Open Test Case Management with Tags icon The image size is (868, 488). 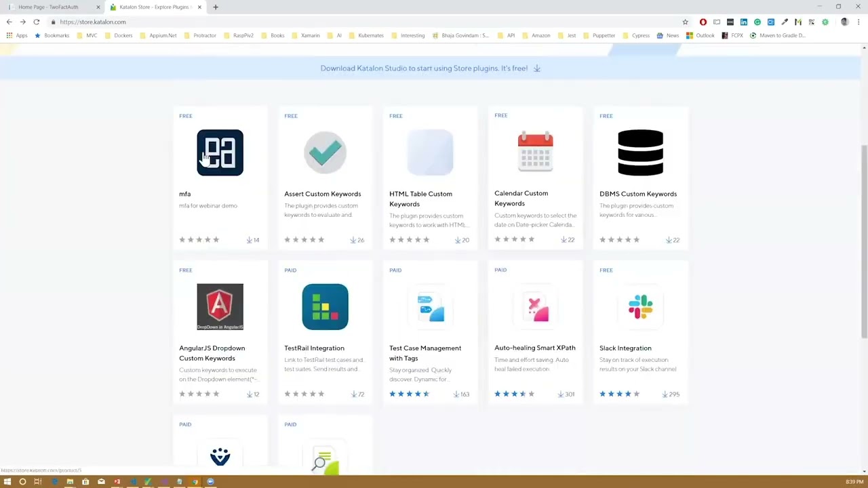point(430,306)
